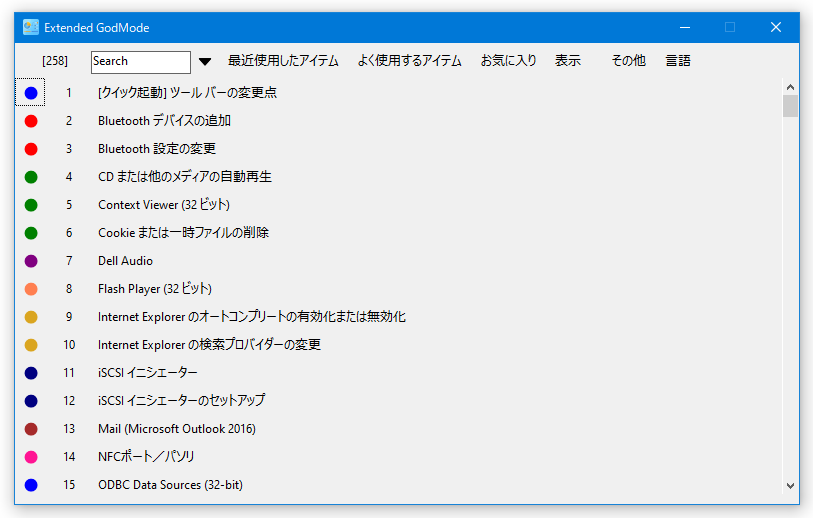Select iSCSI イニシエーターのセットアップ entry
This screenshot has height=518, width=813.
181,401
